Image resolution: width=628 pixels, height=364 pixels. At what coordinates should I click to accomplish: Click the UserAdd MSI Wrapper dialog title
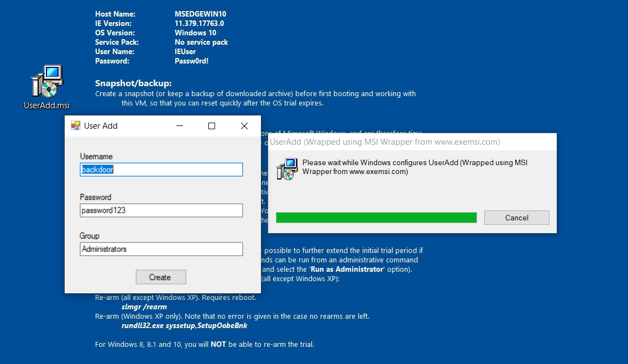(x=385, y=142)
